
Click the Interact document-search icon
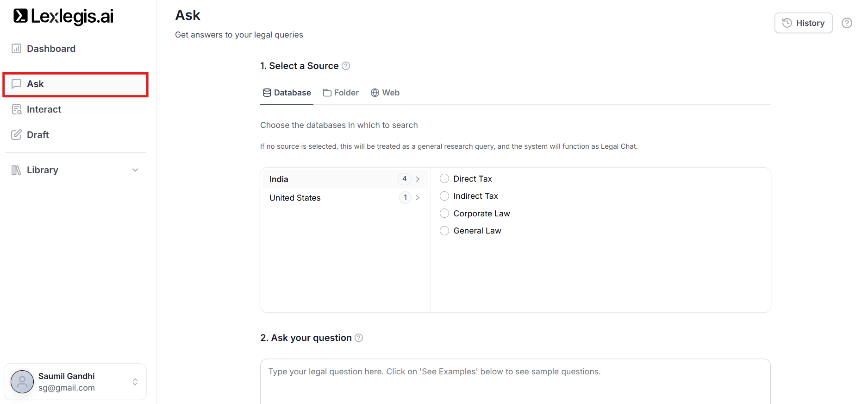pyautogui.click(x=17, y=109)
